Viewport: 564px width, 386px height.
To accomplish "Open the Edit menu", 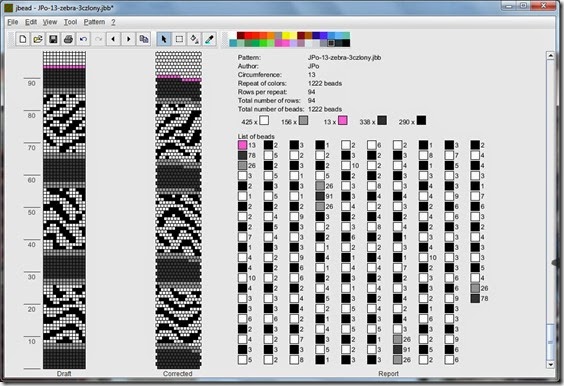I will pyautogui.click(x=31, y=22).
